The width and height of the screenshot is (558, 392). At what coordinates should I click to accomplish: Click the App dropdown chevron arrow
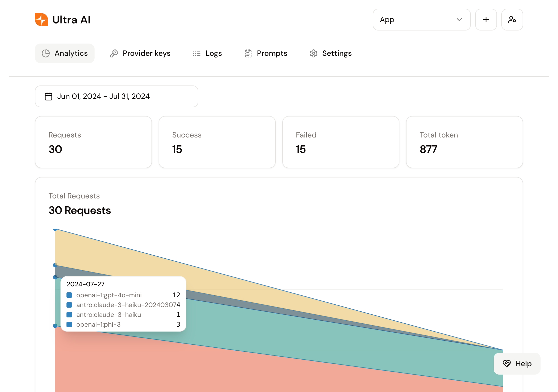point(459,20)
